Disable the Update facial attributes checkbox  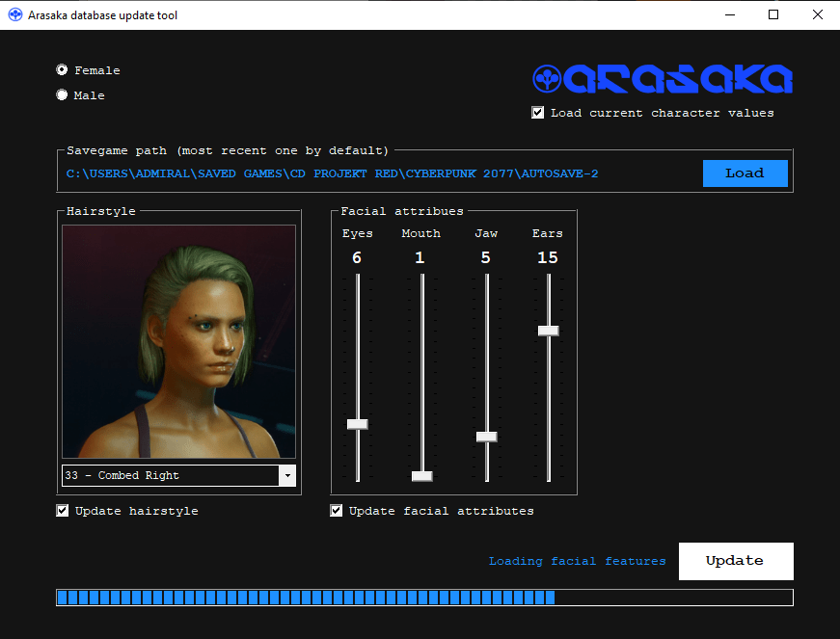(337, 511)
